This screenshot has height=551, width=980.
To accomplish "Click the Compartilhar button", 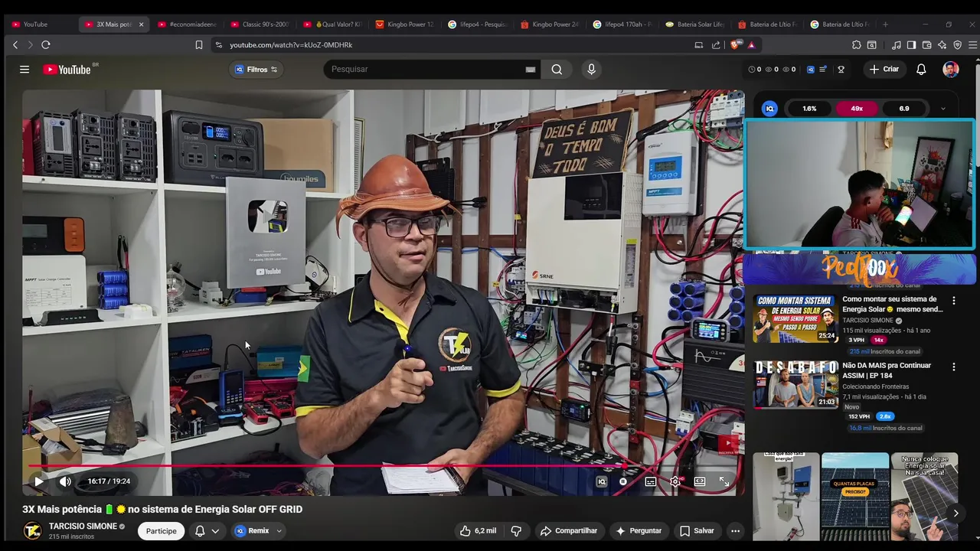I will coord(568,530).
